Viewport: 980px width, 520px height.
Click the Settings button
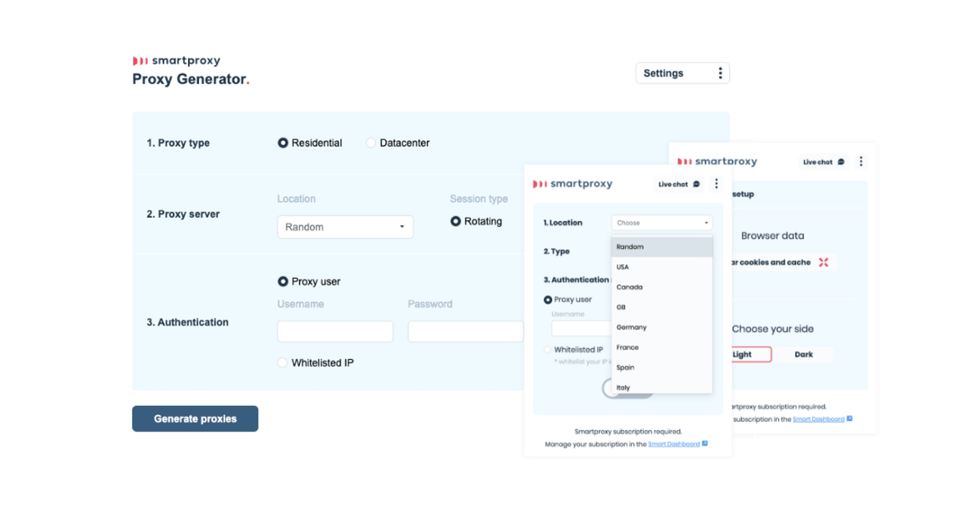tap(682, 73)
